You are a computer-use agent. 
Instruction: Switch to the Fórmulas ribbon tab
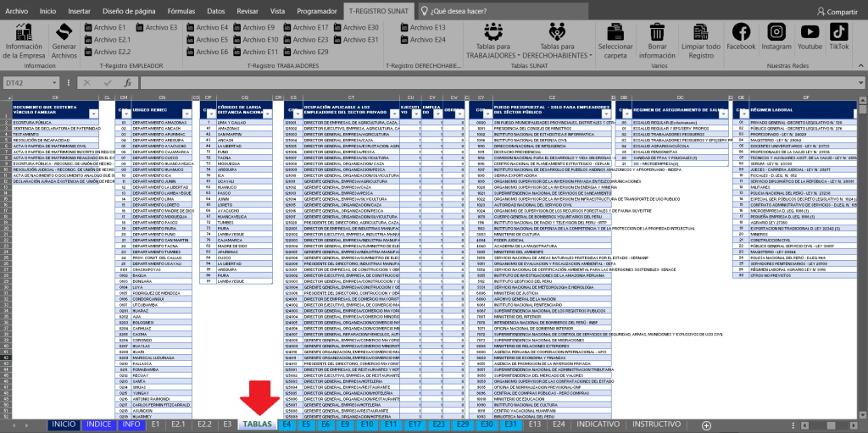[x=181, y=11]
